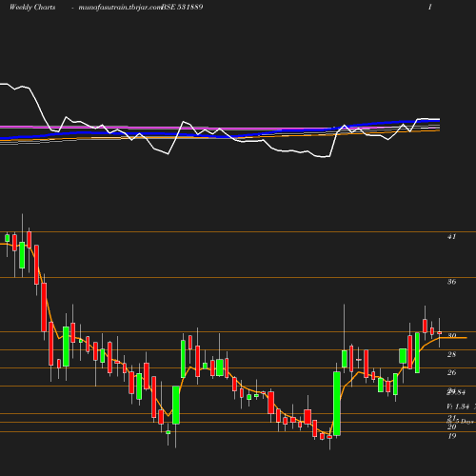
Task: Click the price axis label '26'
Action: pos(451,372)
